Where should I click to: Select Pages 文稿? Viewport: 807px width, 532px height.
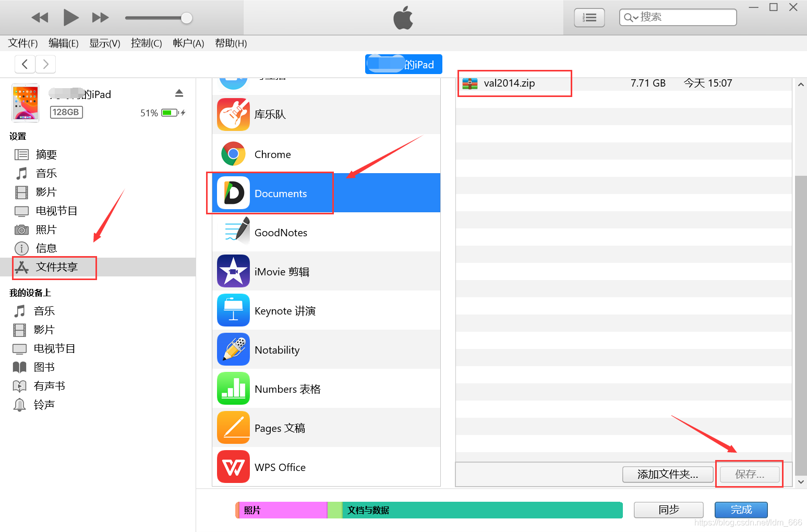[280, 427]
